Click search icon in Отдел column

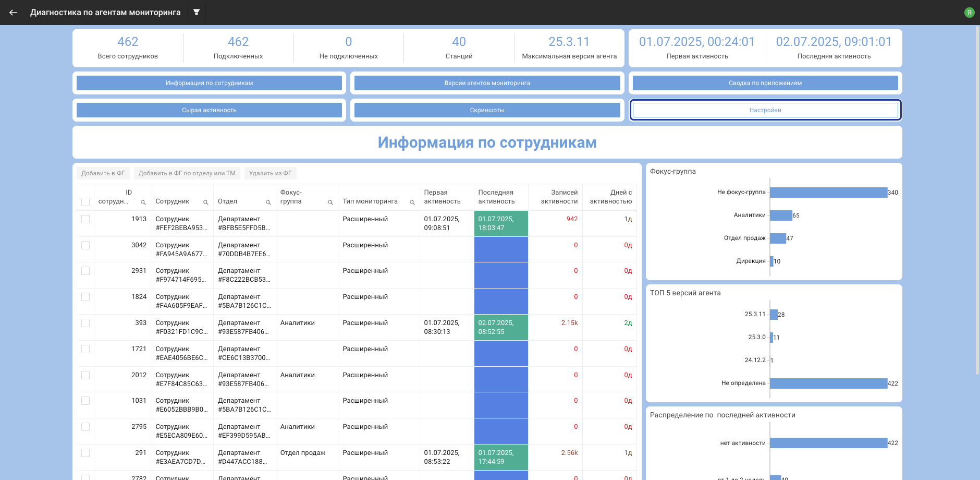(268, 202)
